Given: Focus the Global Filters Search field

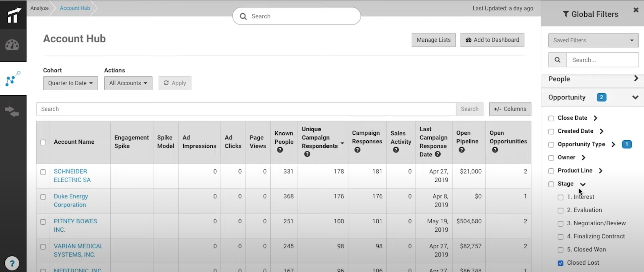Looking at the screenshot, I should click(x=602, y=60).
